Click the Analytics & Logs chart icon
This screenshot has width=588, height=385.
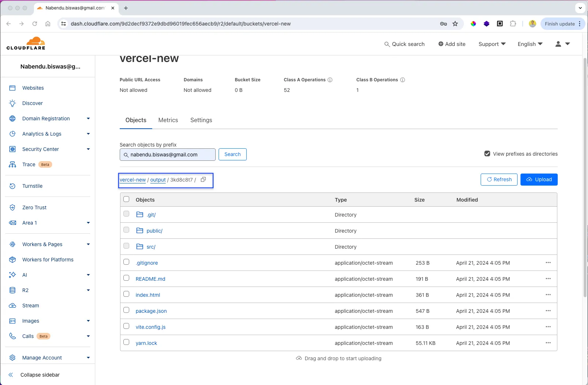point(12,134)
